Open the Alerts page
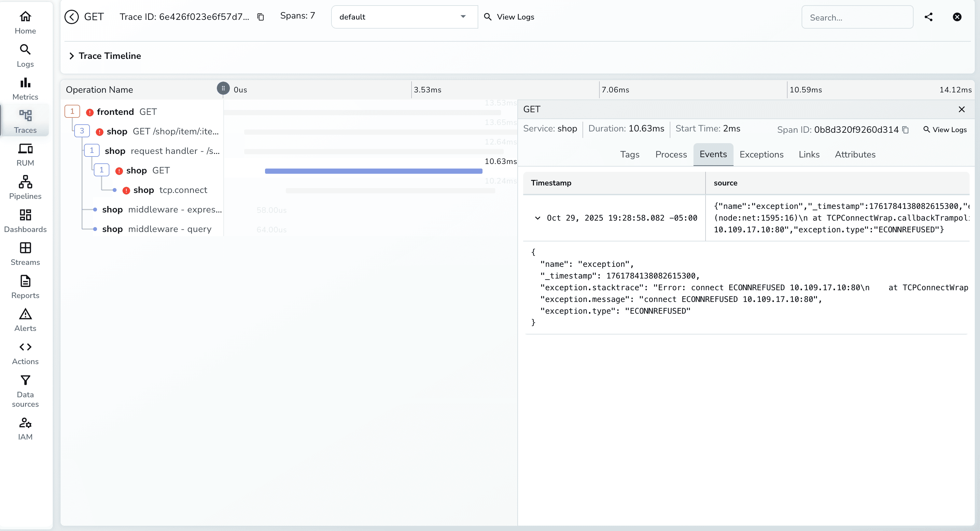Viewport: 980px width, 531px height. point(25,320)
